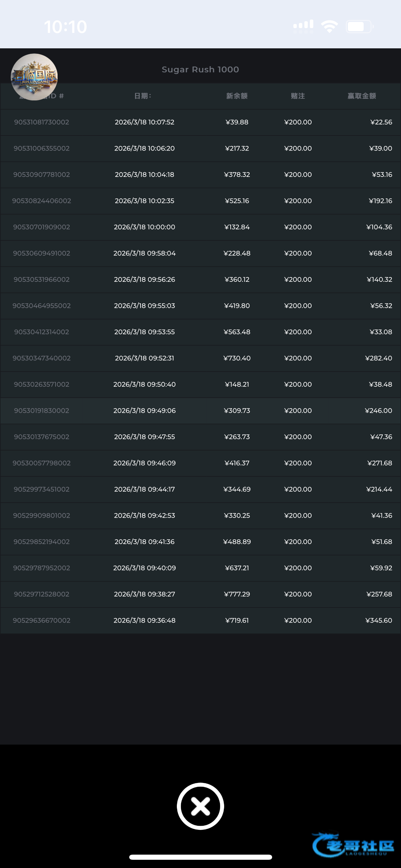Tap the home indicator bar
Image resolution: width=401 pixels, height=868 pixels.
pyautogui.click(x=200, y=857)
